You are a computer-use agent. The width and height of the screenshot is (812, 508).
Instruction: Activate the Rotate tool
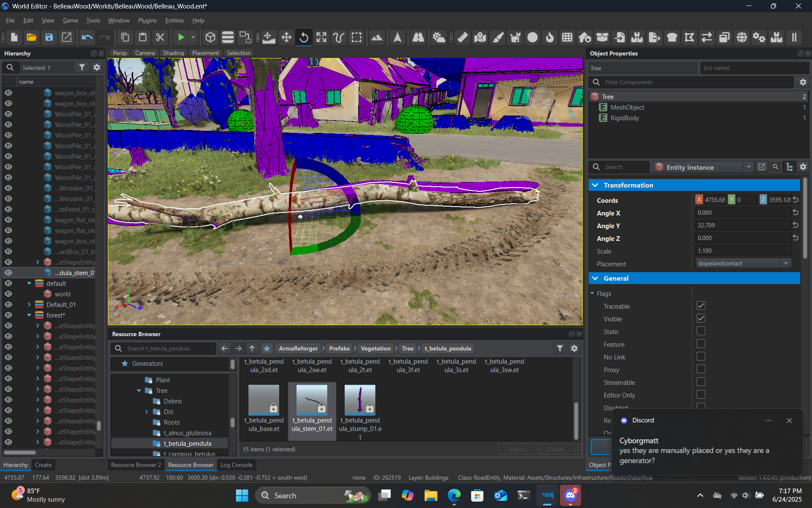pyautogui.click(x=304, y=37)
